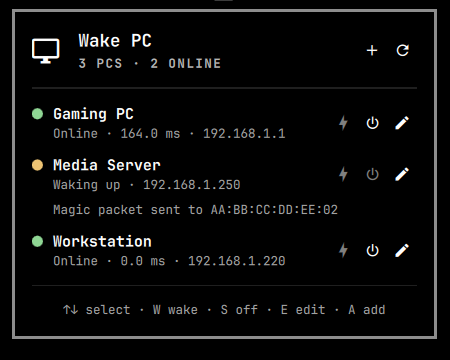
Task: Edit the Gaming PC entry
Action: [402, 123]
